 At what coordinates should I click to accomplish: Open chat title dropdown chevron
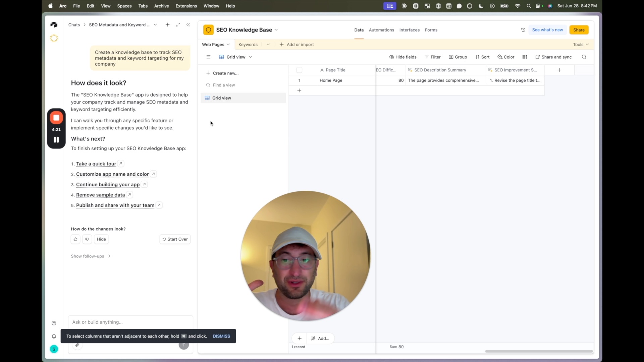pyautogui.click(x=155, y=24)
